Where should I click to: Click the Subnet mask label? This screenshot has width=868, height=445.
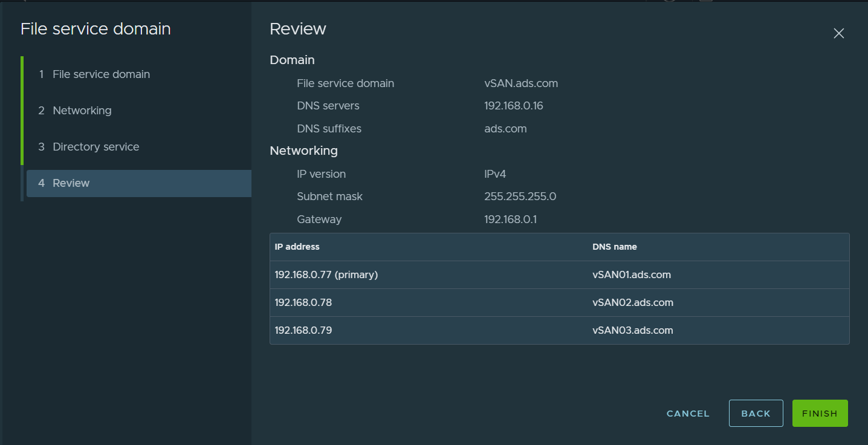(x=330, y=197)
